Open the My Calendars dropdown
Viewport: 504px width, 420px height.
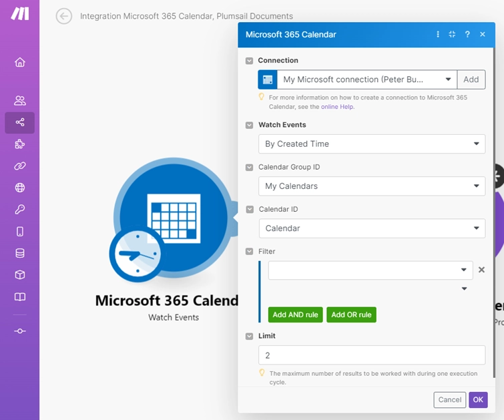coord(372,186)
